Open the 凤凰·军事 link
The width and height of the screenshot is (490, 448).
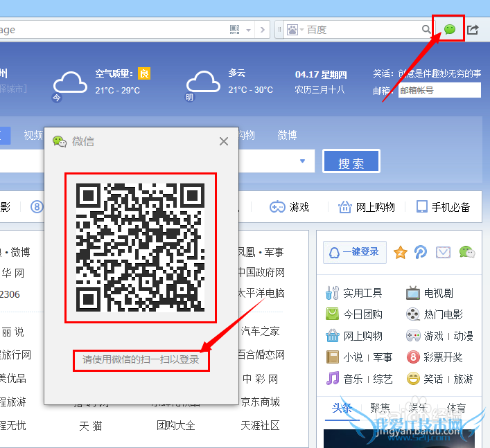coord(261,252)
